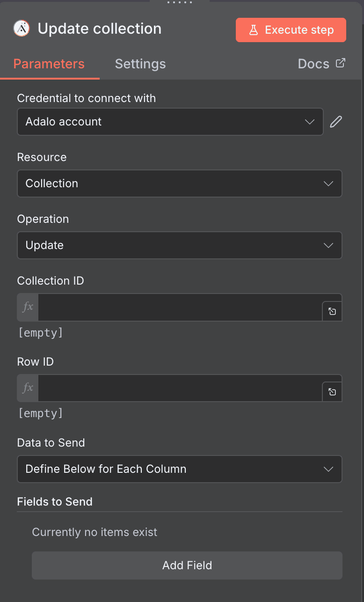Viewport: 364px width, 602px height.
Task: Click the pop-out icon on the Row ID field
Action: [332, 392]
